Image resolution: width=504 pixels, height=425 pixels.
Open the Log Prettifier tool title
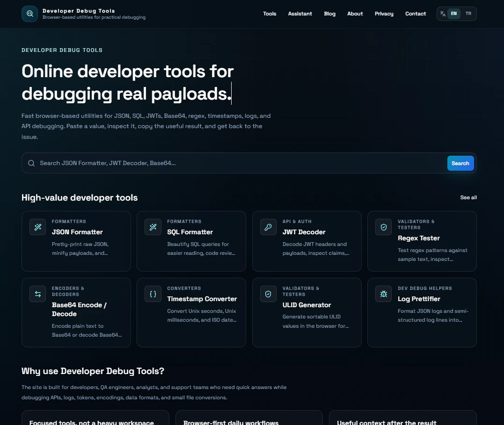coord(419,299)
